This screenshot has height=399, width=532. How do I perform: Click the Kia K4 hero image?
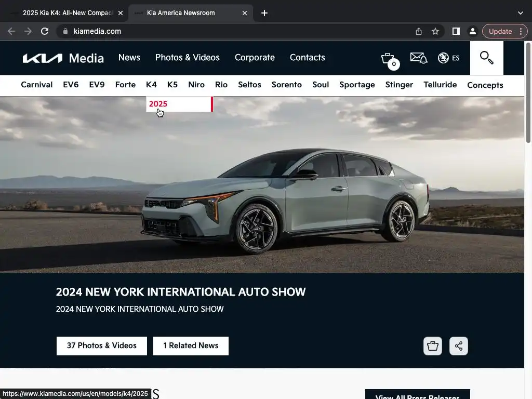[262, 185]
